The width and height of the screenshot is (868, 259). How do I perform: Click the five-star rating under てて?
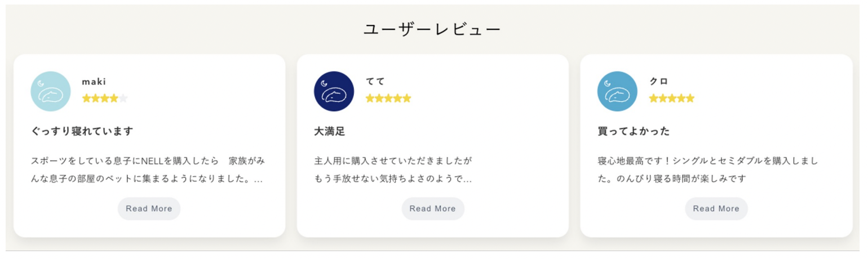point(388,99)
